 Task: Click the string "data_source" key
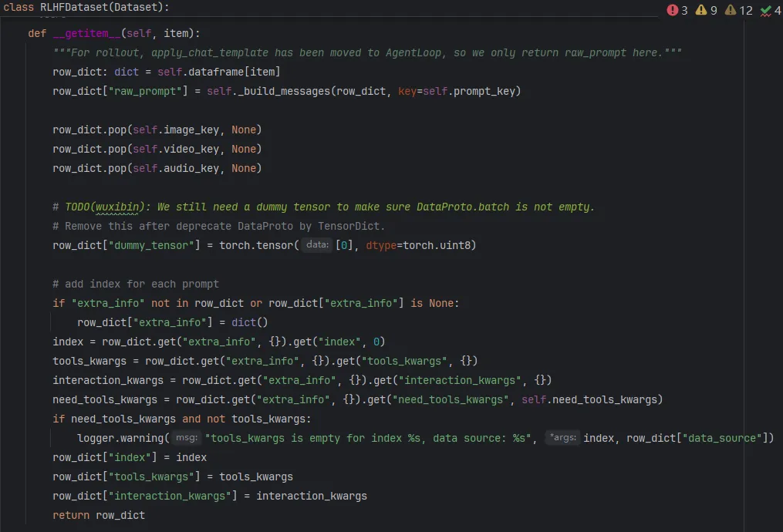721,438
